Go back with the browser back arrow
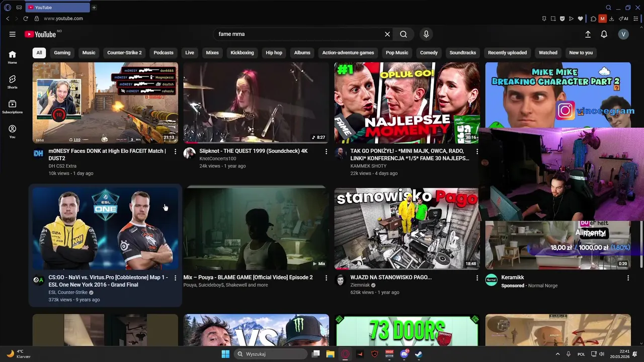This screenshot has height=362, width=644. tap(8, 19)
